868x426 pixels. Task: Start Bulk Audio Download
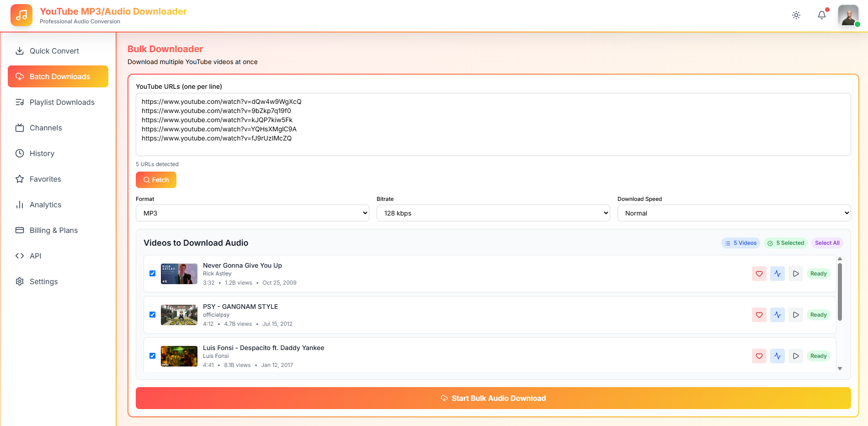(493, 398)
